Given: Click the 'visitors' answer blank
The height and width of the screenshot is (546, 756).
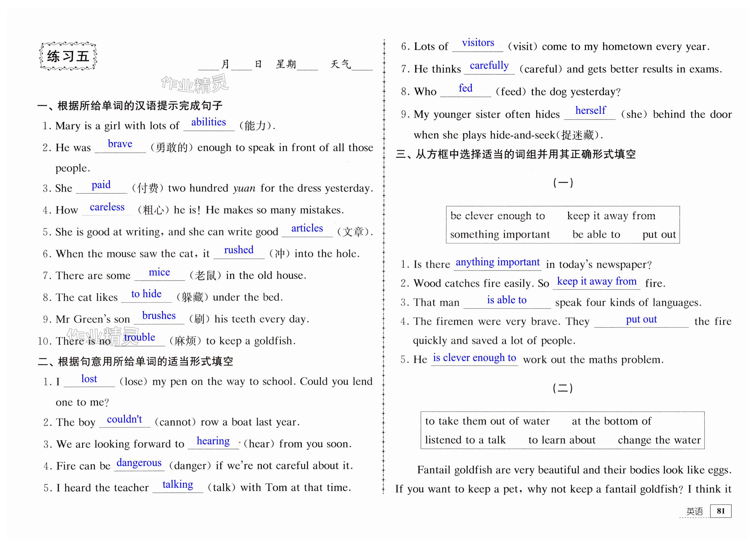Looking at the screenshot, I should [x=478, y=43].
